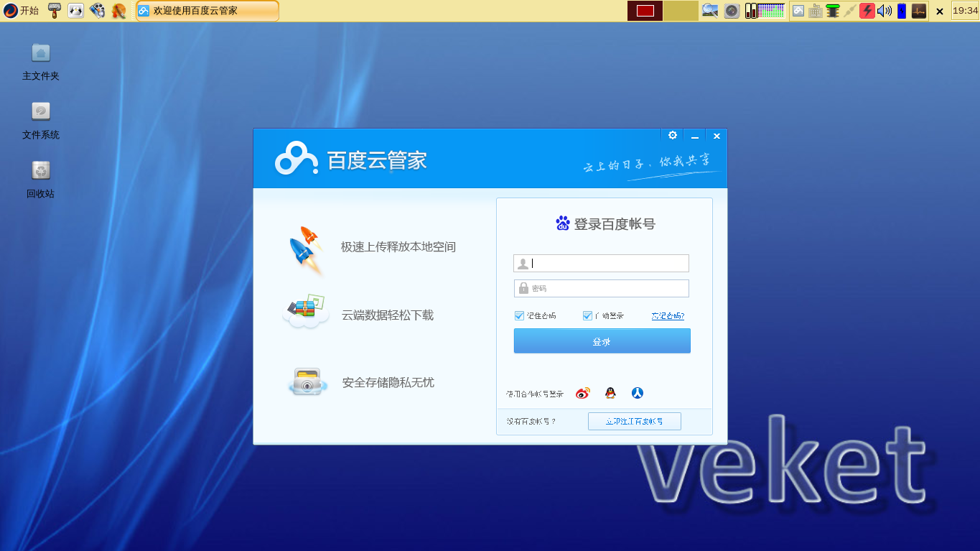Click the blue battery icon in the tray

coord(900,10)
